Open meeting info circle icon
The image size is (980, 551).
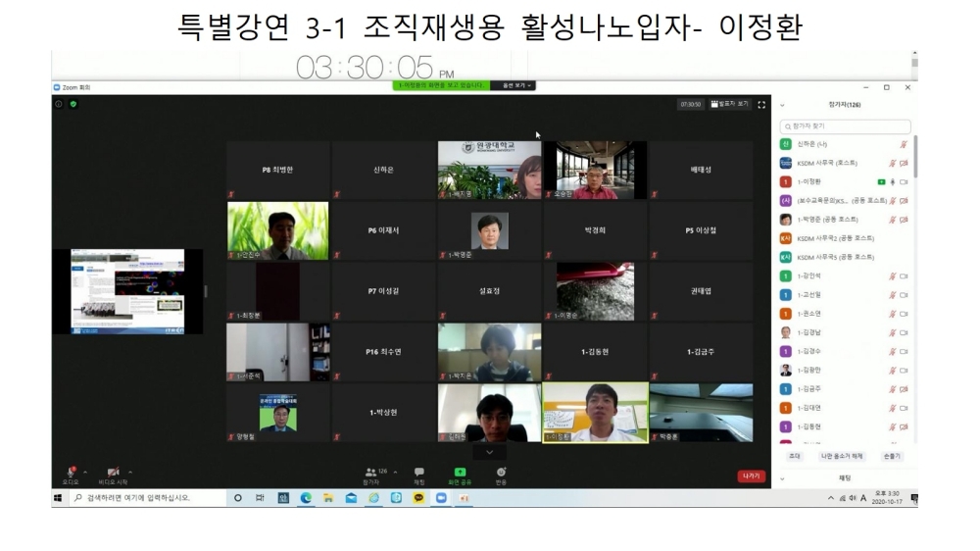pos(59,104)
